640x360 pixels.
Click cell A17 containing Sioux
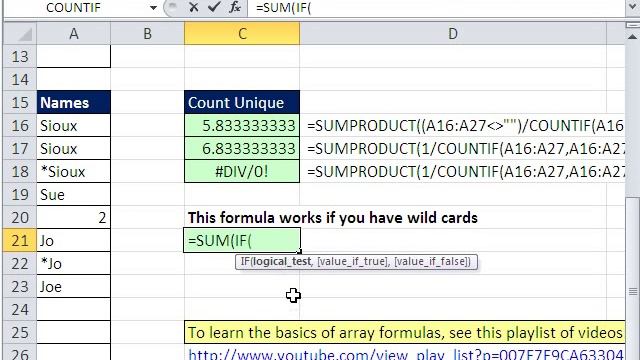pos(73,149)
